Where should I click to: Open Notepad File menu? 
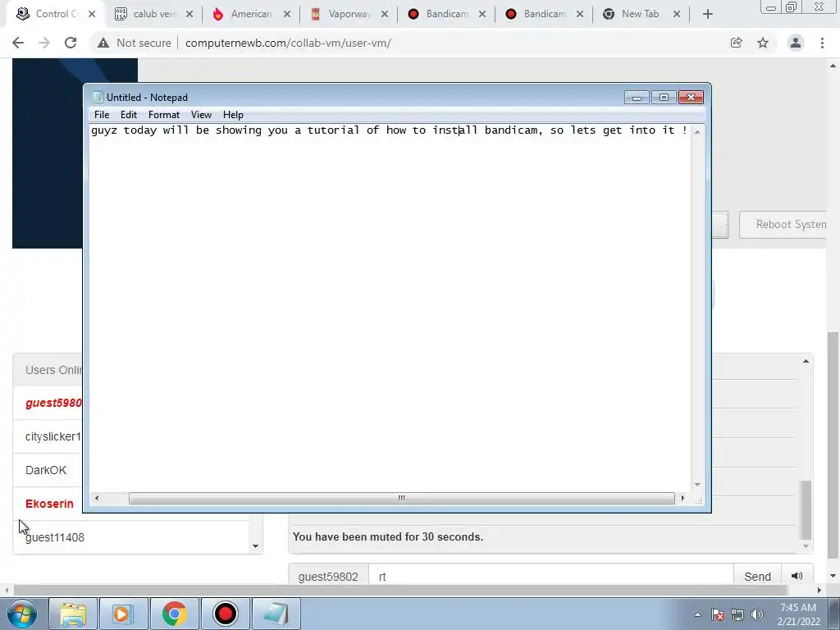(x=101, y=115)
